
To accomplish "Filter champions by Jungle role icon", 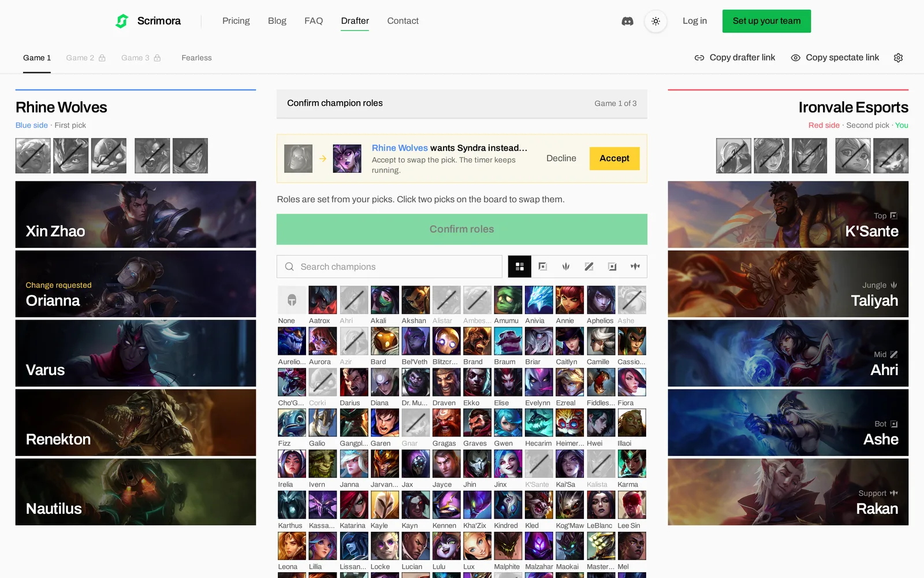I will coord(566,266).
